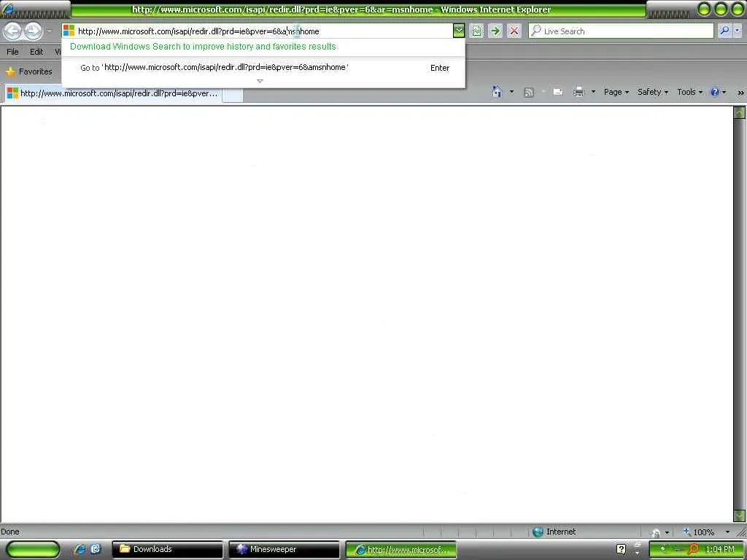The width and height of the screenshot is (747, 560).
Task: Click the site favicon in address bar
Action: click(69, 31)
